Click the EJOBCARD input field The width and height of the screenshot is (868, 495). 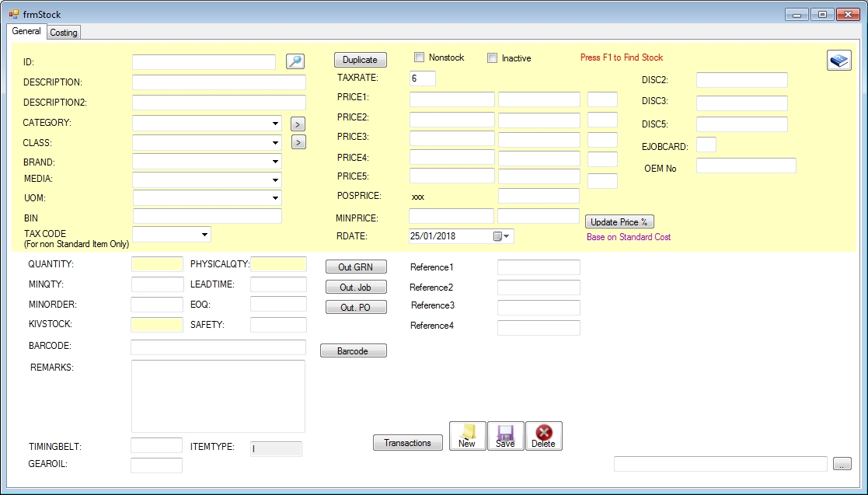706,145
